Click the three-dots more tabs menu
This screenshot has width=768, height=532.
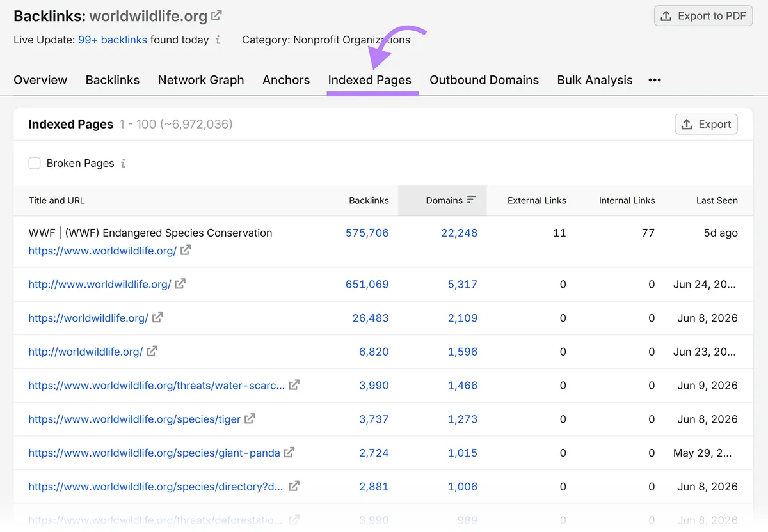654,80
